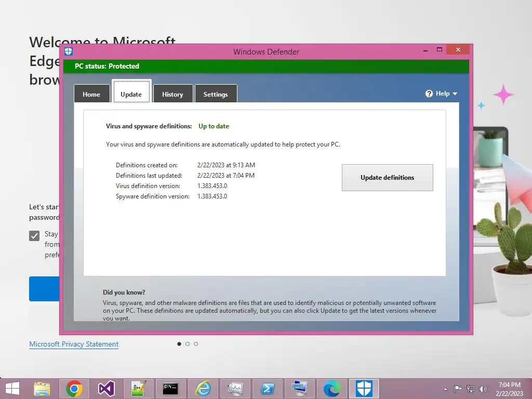532x399 pixels.
Task: Open the History tab
Action: click(x=172, y=94)
